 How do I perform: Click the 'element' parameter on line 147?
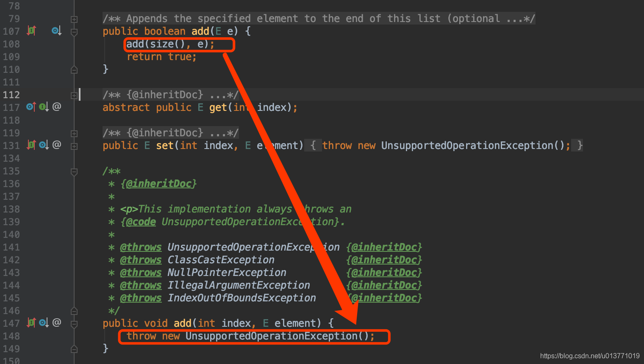[x=295, y=323]
